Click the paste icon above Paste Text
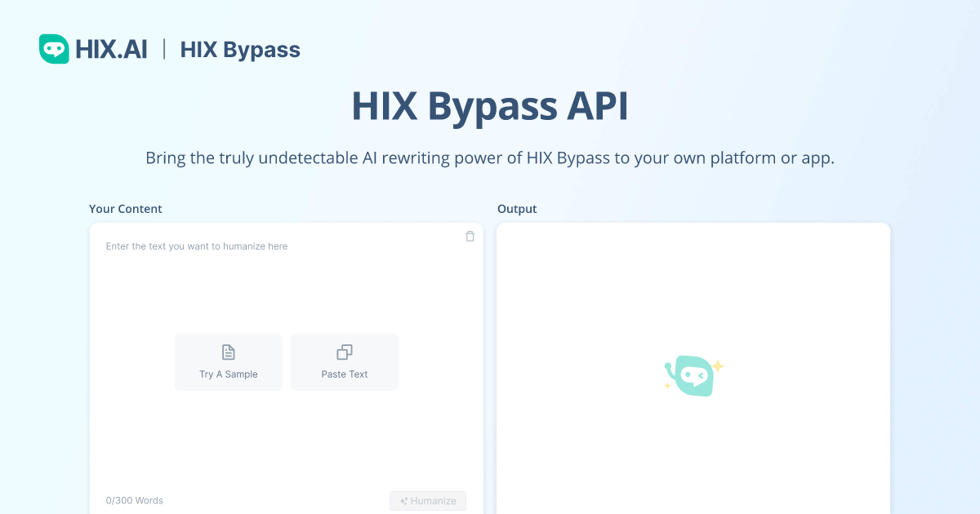980x514 pixels. 344,352
